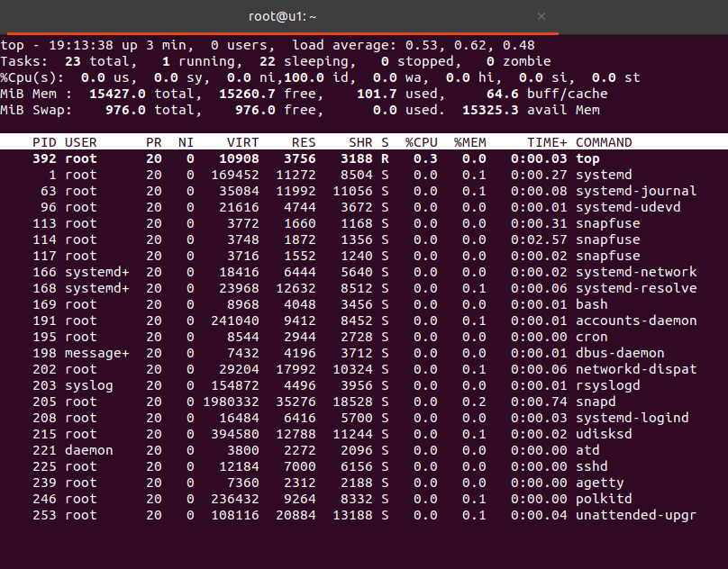Click snapfuse command for PID 117
Image resolution: width=728 pixels, height=569 pixels.
608,257
